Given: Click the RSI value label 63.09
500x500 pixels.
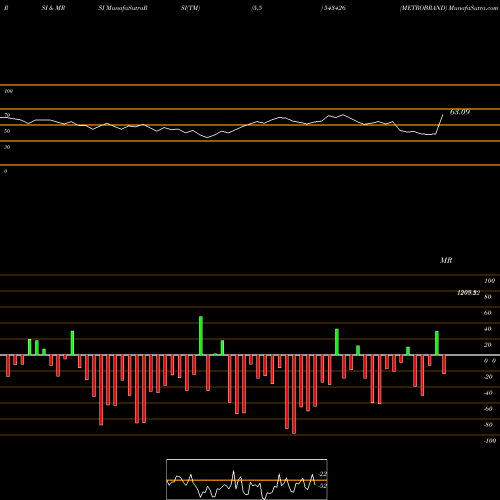Looking at the screenshot, I should 460,112.
